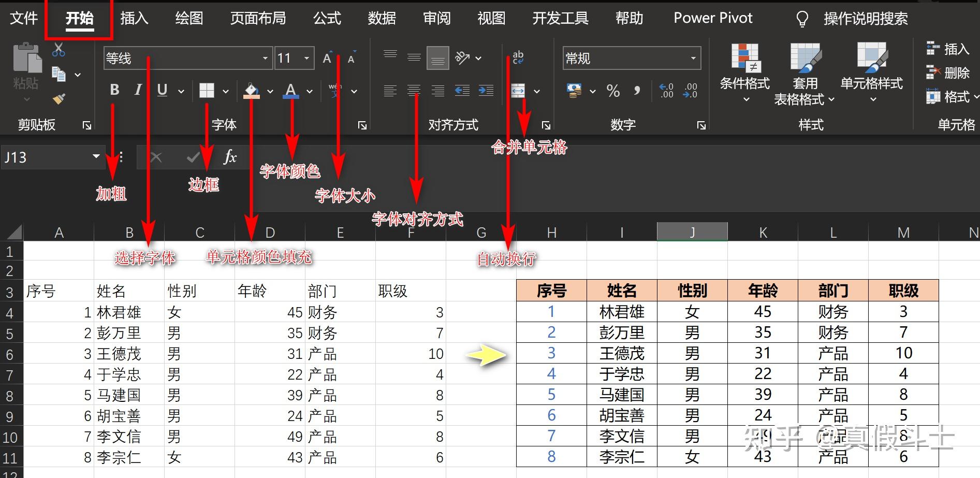Image resolution: width=980 pixels, height=478 pixels.
Task: Select the Format Painter brush icon
Action: tap(58, 98)
